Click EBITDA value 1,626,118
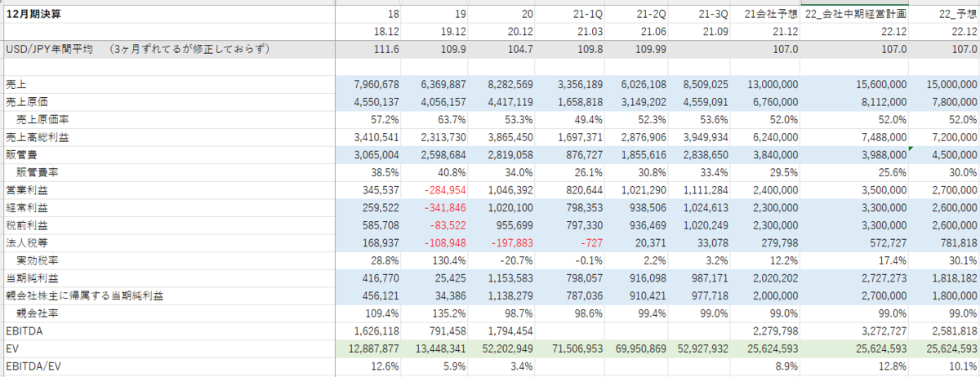Image resolution: width=980 pixels, height=377 pixels. [x=377, y=330]
